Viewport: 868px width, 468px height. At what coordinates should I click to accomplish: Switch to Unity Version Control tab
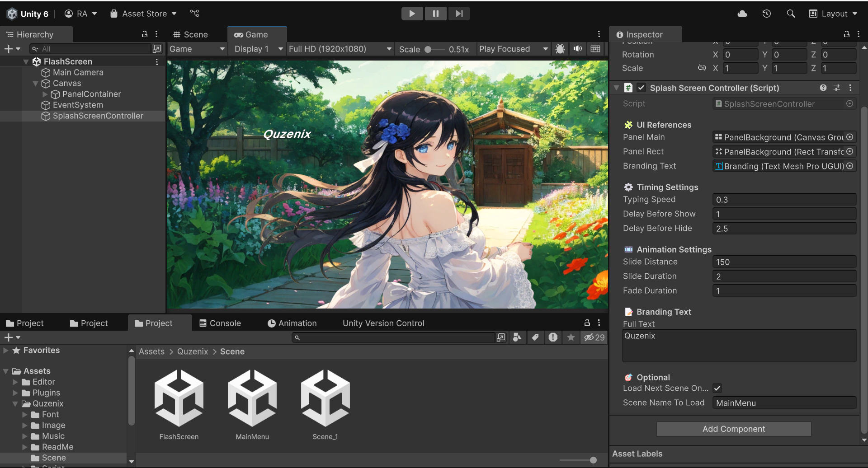pos(383,323)
